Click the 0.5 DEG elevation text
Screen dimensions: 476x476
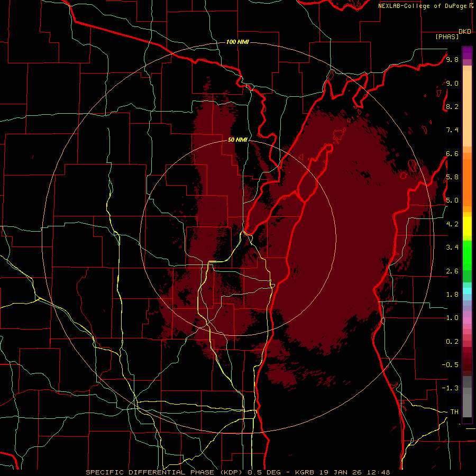tap(266, 472)
